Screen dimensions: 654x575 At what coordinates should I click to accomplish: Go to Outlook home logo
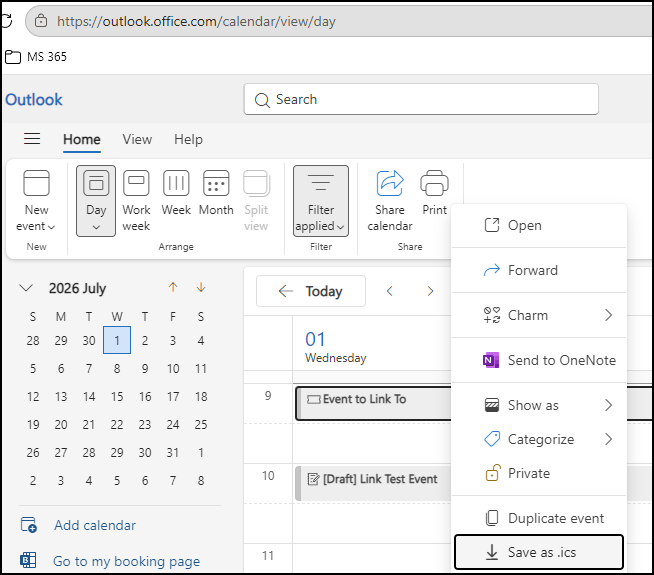pyautogui.click(x=34, y=100)
